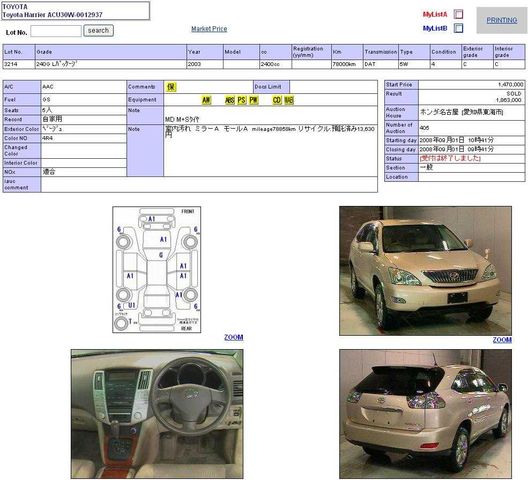
Task: Select start price 1,470,000
Action: (x=510, y=85)
